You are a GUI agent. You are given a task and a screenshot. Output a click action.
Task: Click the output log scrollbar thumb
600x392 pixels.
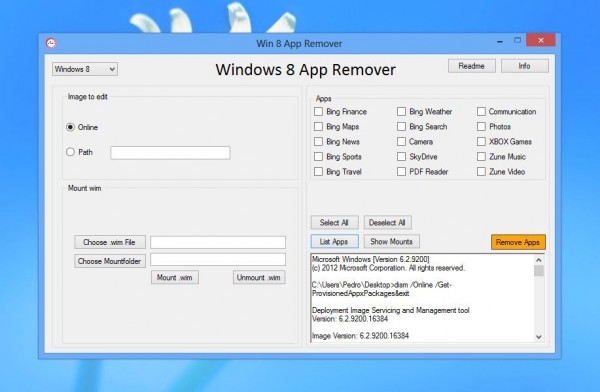(x=539, y=271)
